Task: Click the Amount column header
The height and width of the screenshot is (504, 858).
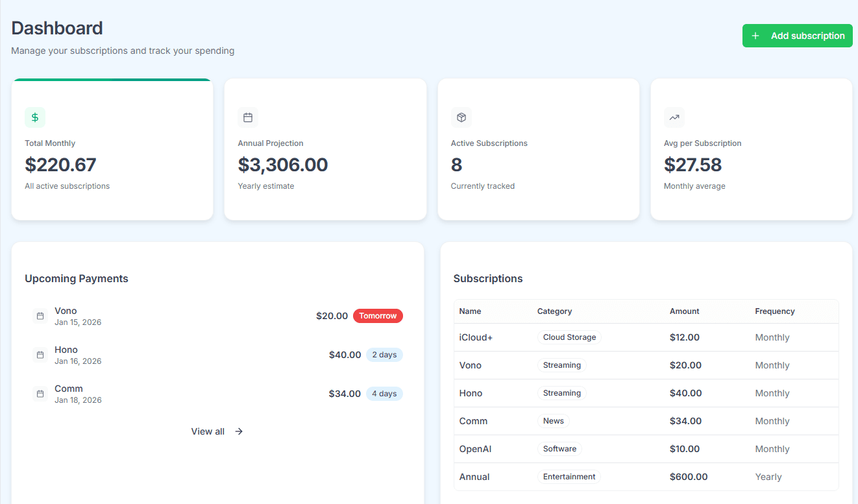Action: [684, 311]
